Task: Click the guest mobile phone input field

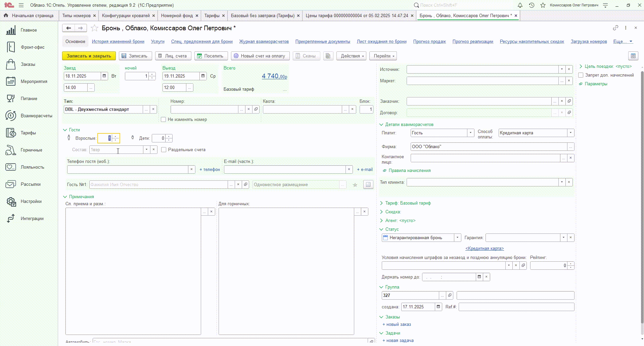Action: coord(128,170)
